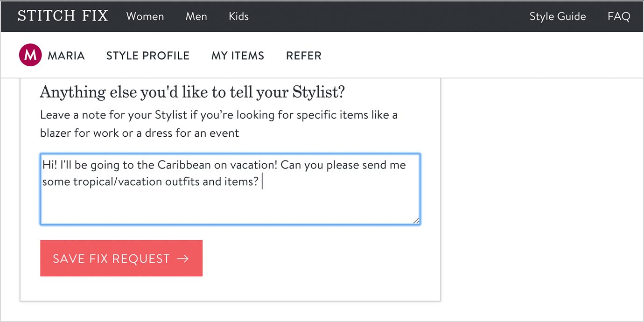
Task: Go to the Kids section
Action: 238,16
